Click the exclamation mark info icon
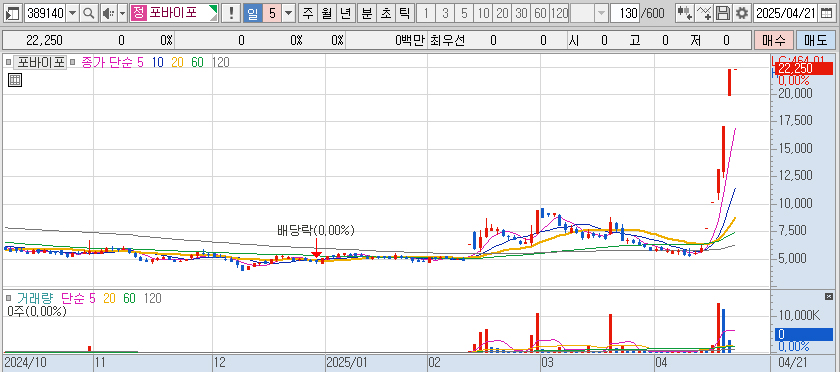This screenshot has height=372, width=840. click(231, 13)
